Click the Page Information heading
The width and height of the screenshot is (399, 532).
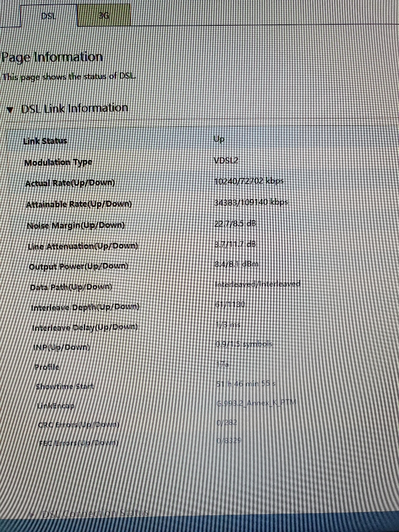[52, 57]
